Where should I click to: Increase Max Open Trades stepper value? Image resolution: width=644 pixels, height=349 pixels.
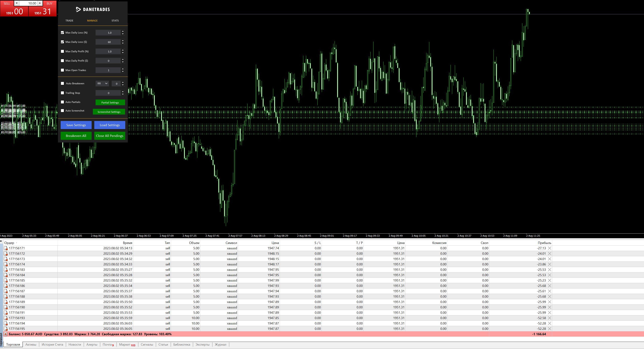123,69
